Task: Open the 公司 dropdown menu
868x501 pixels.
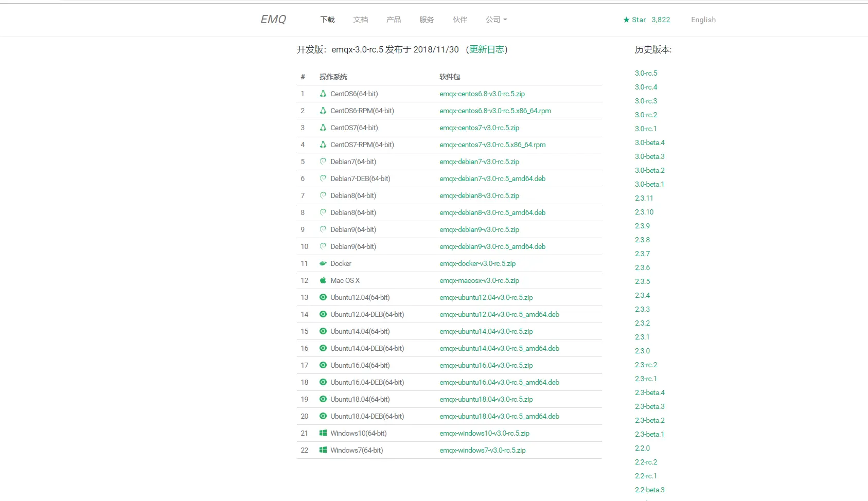Action: tap(497, 20)
